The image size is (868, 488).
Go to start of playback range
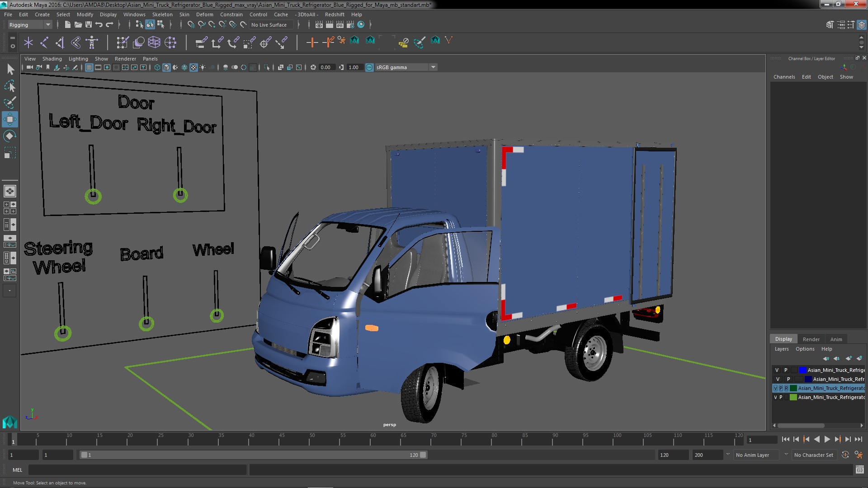pyautogui.click(x=786, y=439)
